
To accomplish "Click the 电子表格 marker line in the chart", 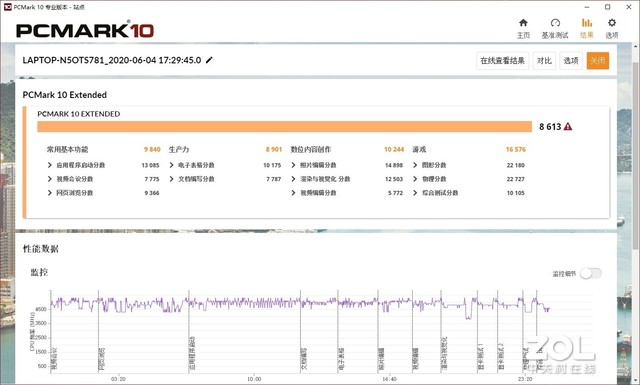I will [338, 331].
